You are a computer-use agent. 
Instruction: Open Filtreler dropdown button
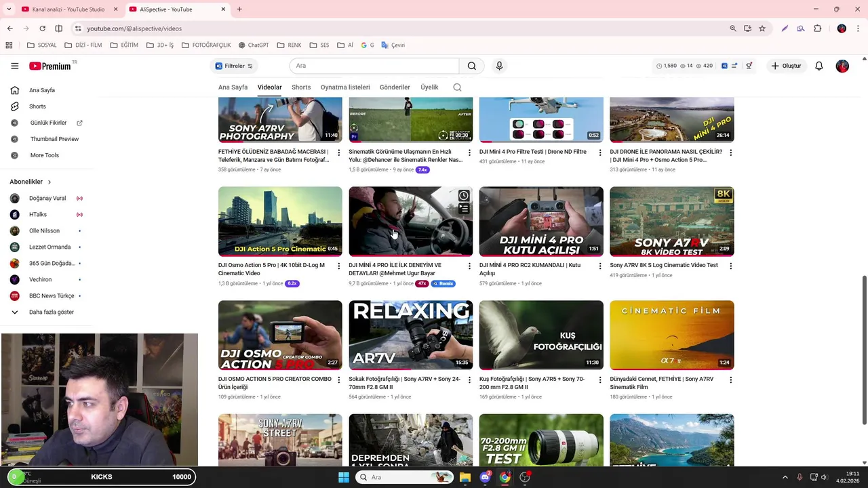click(x=234, y=66)
